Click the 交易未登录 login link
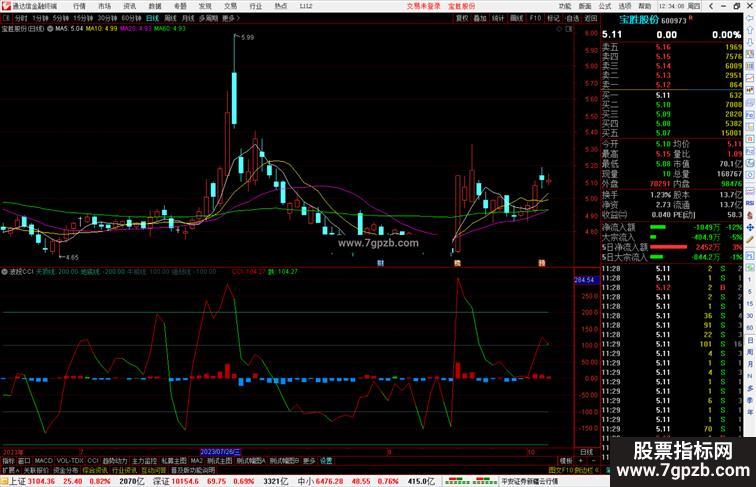Image resolution: width=756 pixels, height=487 pixels. (x=423, y=6)
